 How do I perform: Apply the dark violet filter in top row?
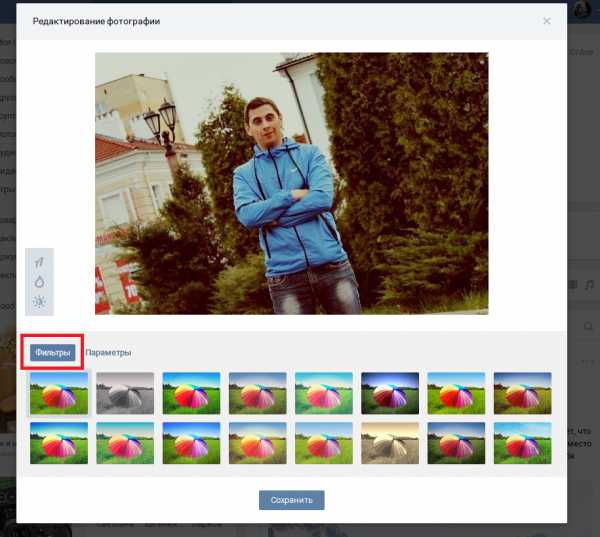[x=390, y=393]
